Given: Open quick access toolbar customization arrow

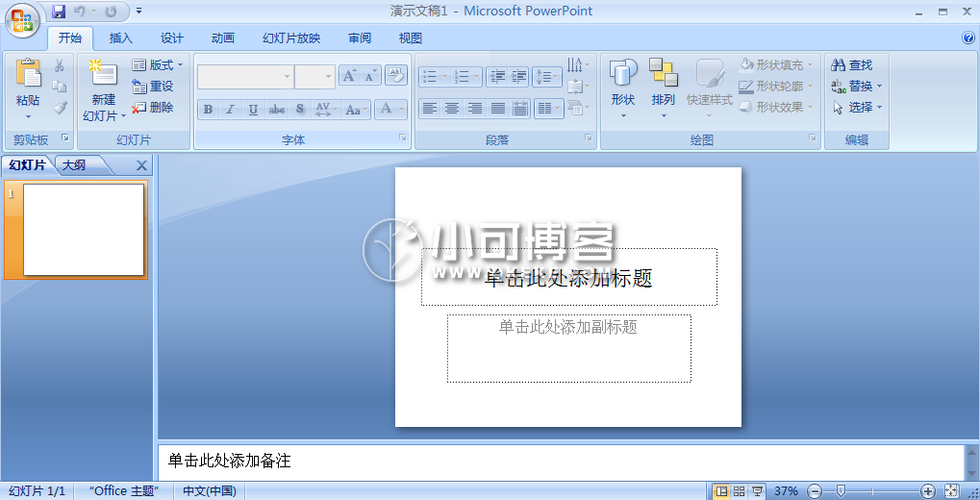Looking at the screenshot, I should tap(138, 12).
